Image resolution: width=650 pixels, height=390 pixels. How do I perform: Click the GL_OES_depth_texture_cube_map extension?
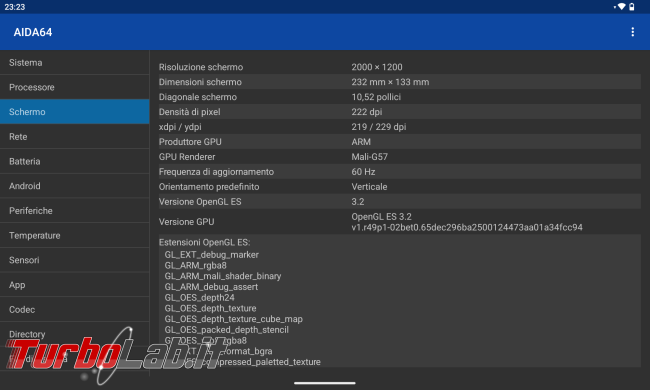tap(233, 319)
